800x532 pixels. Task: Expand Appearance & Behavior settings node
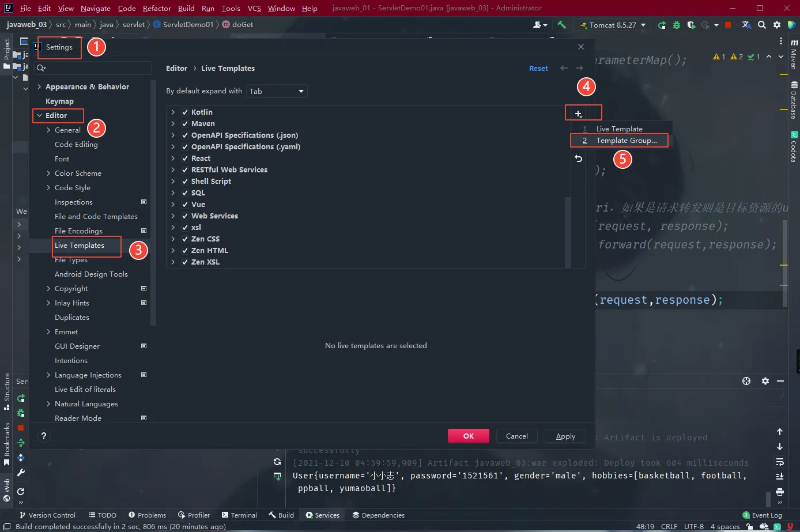pyautogui.click(x=39, y=86)
